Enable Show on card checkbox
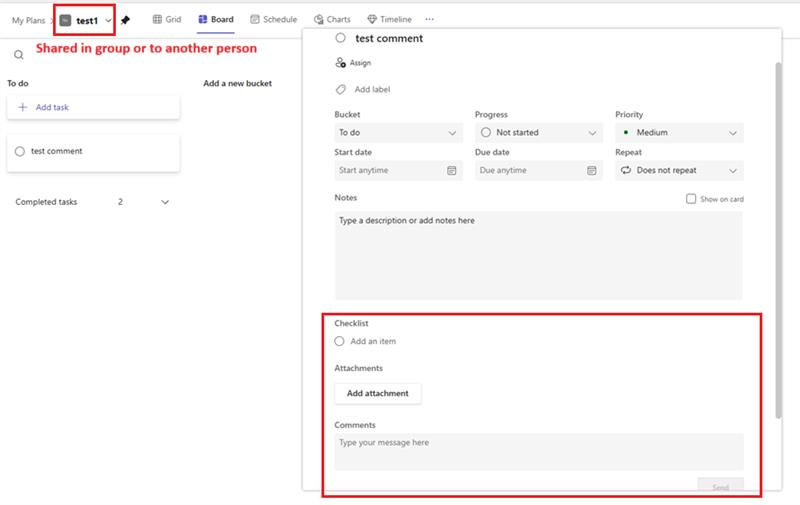This screenshot has width=800, height=505. click(691, 199)
